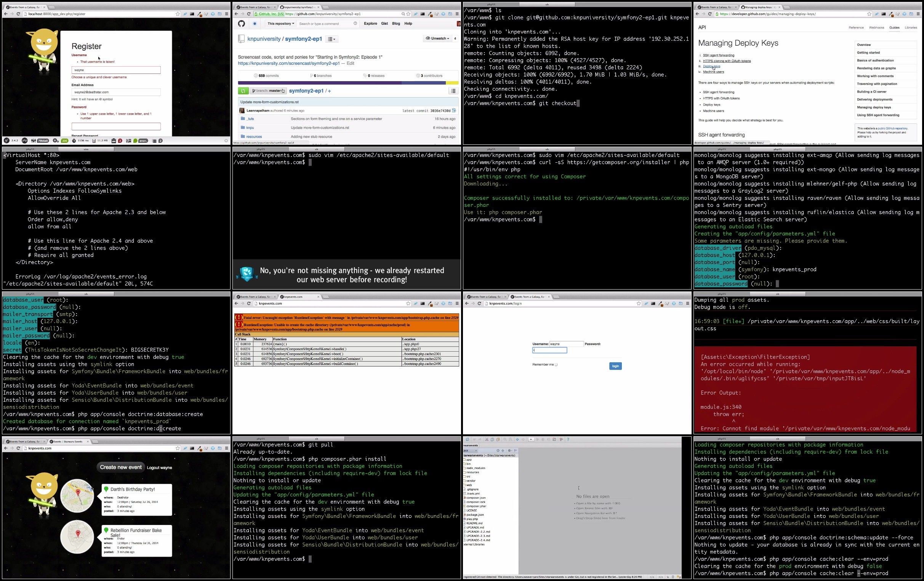Click the green compare and review button
This screenshot has width=924, height=581.
[x=243, y=91]
